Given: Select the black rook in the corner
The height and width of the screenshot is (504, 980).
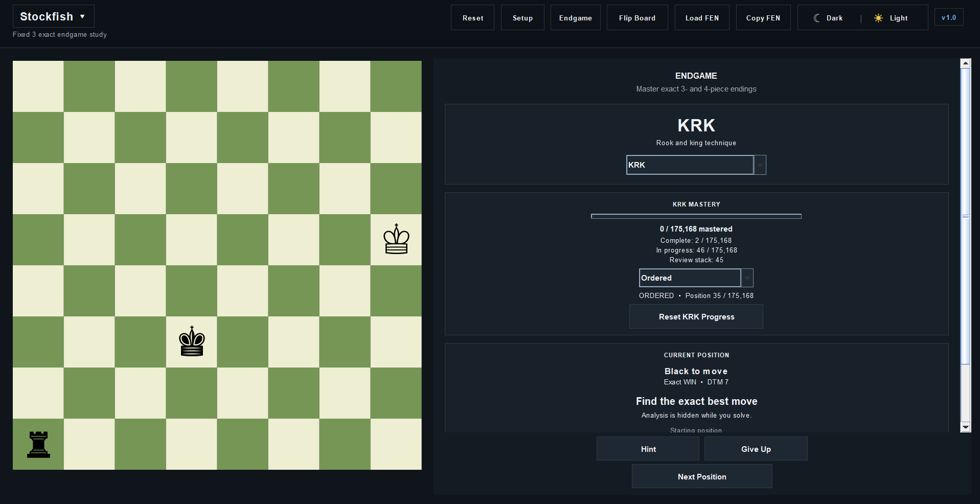Looking at the screenshot, I should coord(38,444).
